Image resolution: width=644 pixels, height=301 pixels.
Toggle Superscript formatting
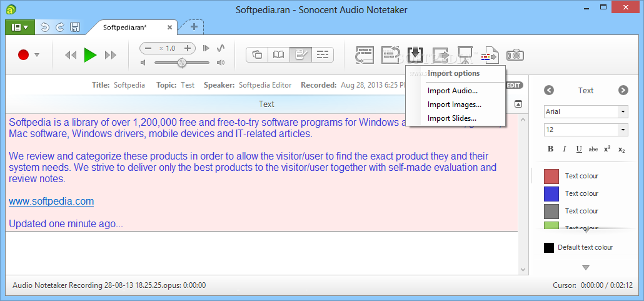tap(607, 149)
